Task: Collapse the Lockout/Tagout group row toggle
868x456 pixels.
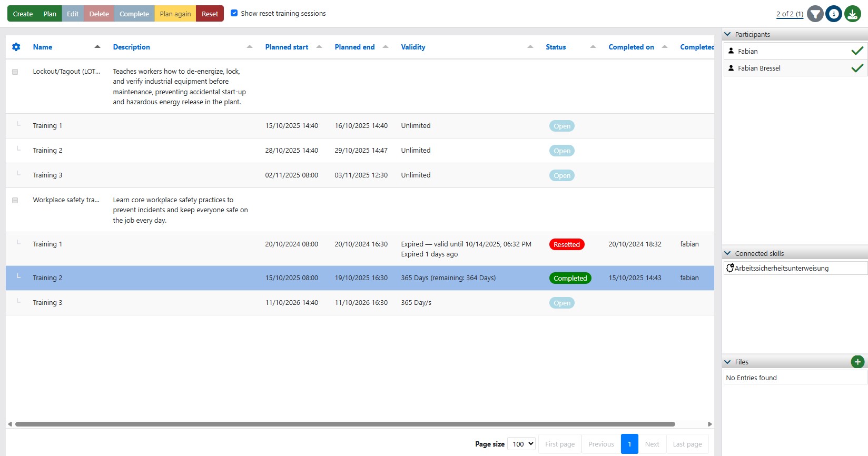Action: tap(15, 72)
